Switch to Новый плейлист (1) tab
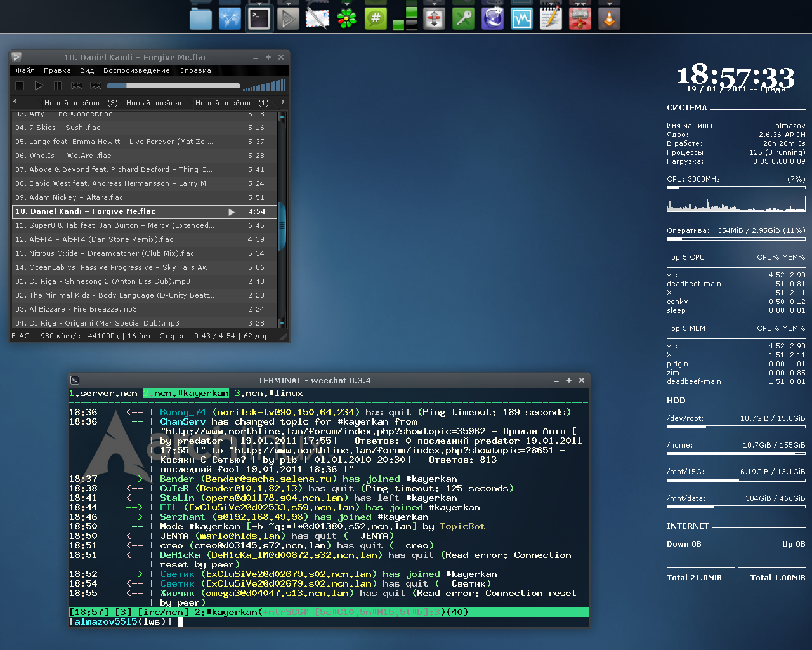The width and height of the screenshot is (812, 650). (232, 102)
